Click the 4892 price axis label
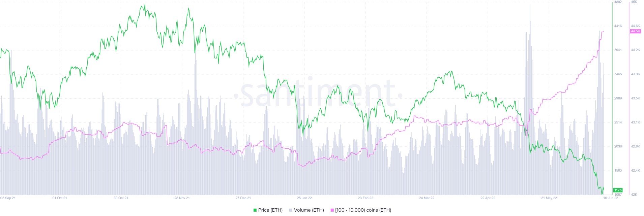 [618, 2]
